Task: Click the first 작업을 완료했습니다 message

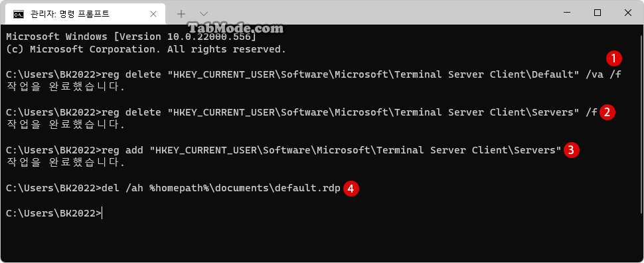Action: [65, 87]
